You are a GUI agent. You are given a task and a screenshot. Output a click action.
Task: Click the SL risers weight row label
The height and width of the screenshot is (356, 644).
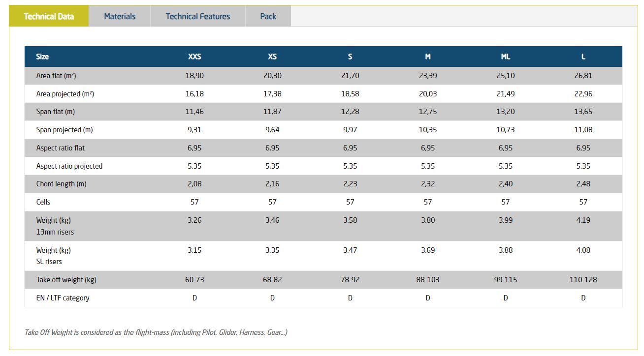(x=49, y=262)
